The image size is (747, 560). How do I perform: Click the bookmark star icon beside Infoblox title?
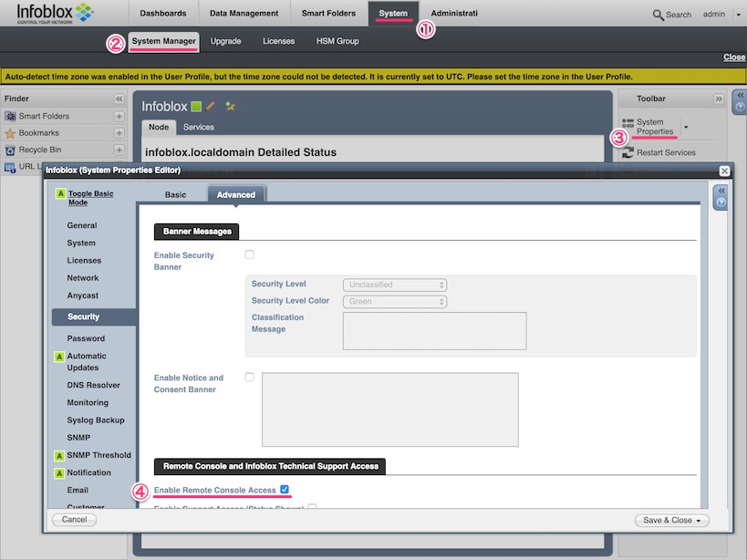coord(230,106)
